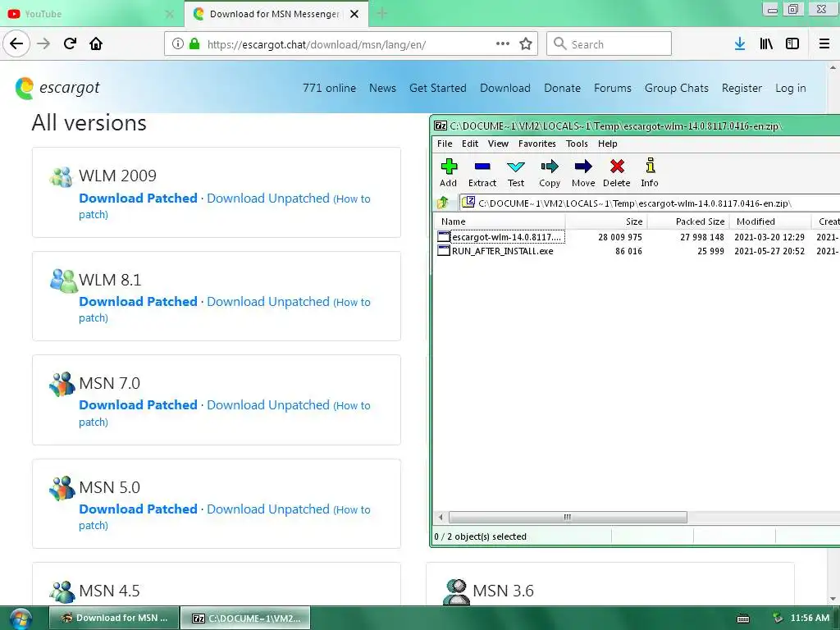Bookmark this page with star icon

(526, 44)
